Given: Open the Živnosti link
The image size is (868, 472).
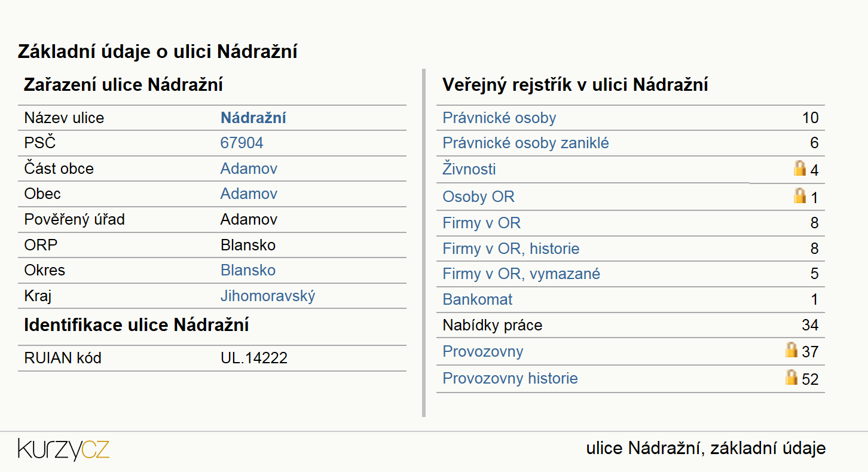Looking at the screenshot, I should (469, 169).
